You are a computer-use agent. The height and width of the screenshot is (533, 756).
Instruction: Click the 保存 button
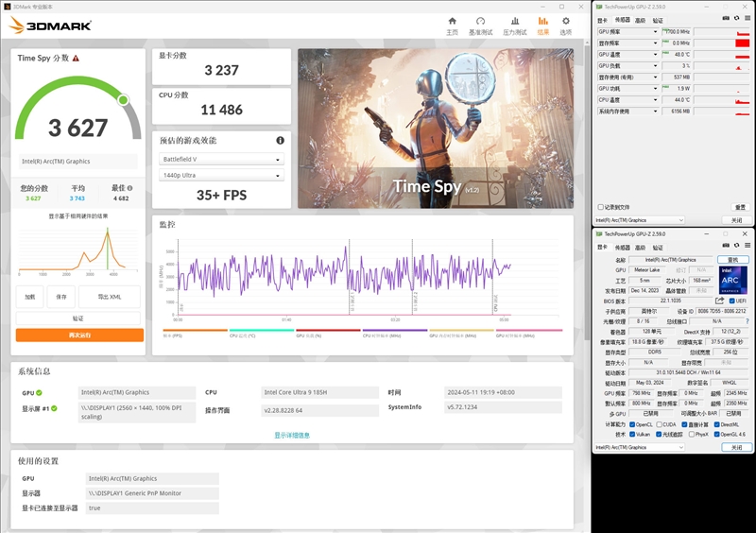(61, 297)
